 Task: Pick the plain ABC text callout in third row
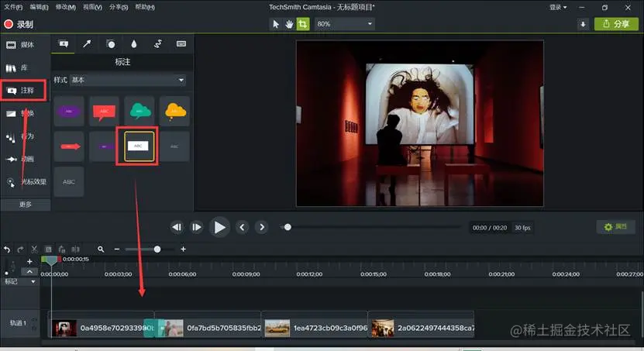tap(69, 182)
